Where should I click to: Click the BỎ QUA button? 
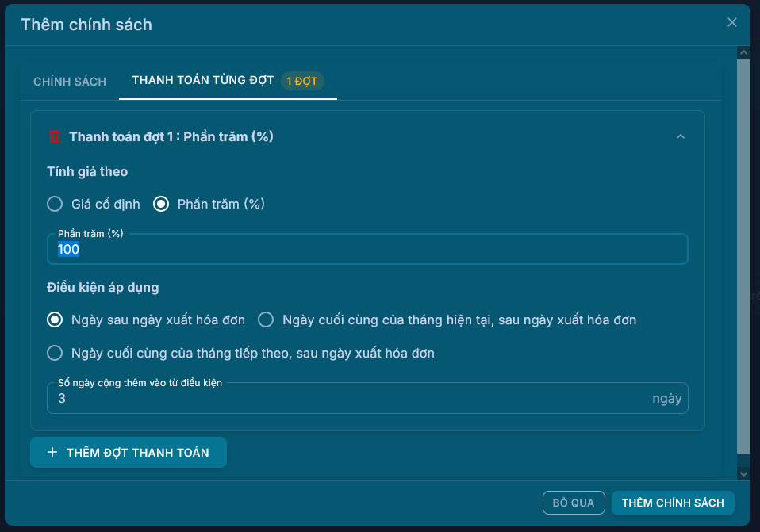click(x=574, y=503)
